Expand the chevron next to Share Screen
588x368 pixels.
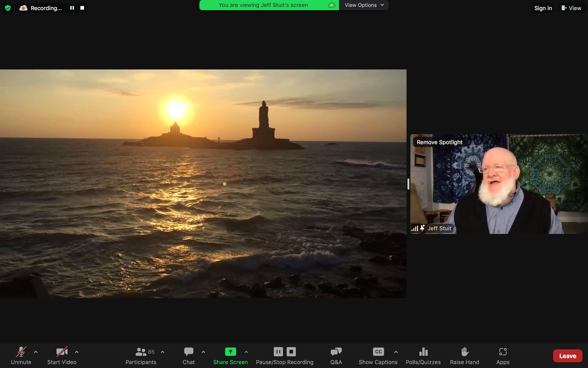(246, 352)
